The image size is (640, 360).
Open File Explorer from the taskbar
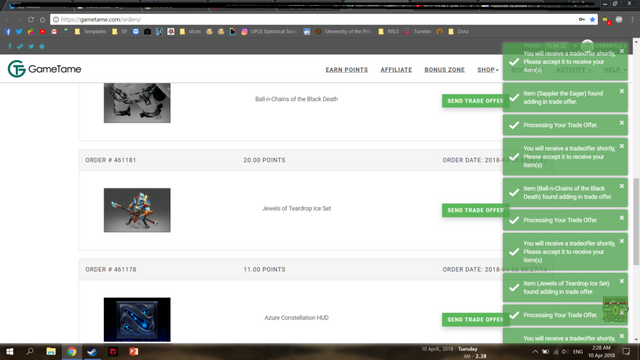pos(51,351)
